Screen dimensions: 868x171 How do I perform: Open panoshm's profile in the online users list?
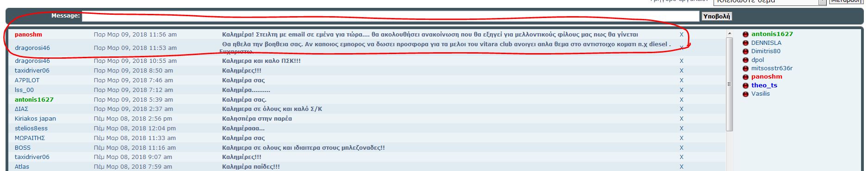click(x=767, y=77)
